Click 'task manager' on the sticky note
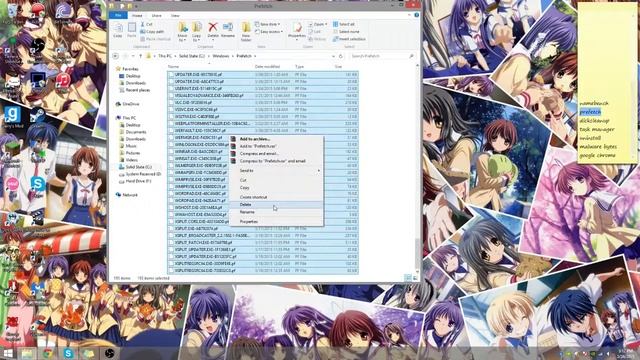Image resolution: width=640 pixels, height=360 pixels. [597, 129]
